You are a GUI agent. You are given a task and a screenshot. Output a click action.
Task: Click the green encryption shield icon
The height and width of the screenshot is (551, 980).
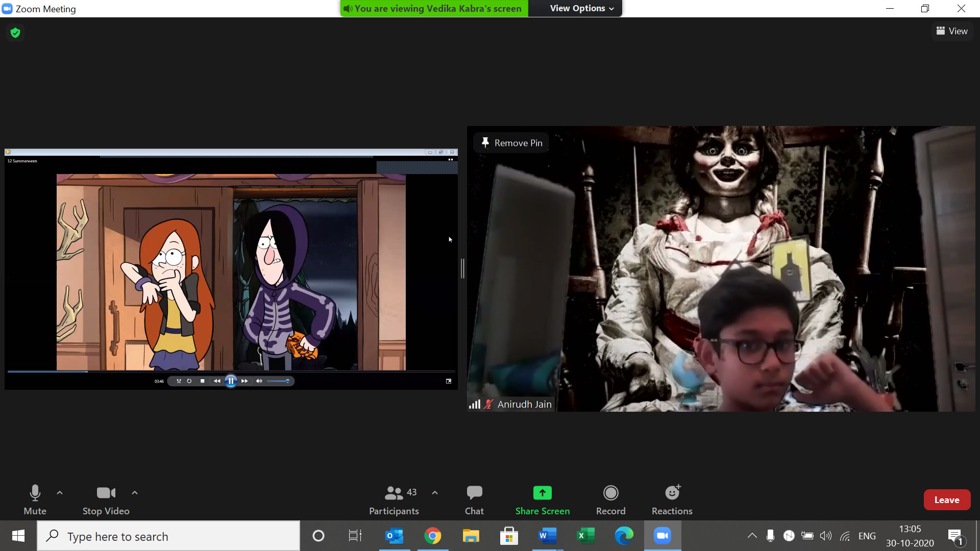coord(15,33)
